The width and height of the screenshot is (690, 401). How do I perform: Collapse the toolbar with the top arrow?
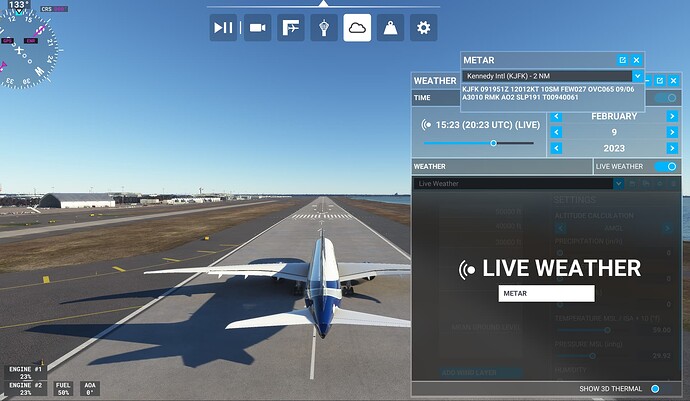(323, 4)
